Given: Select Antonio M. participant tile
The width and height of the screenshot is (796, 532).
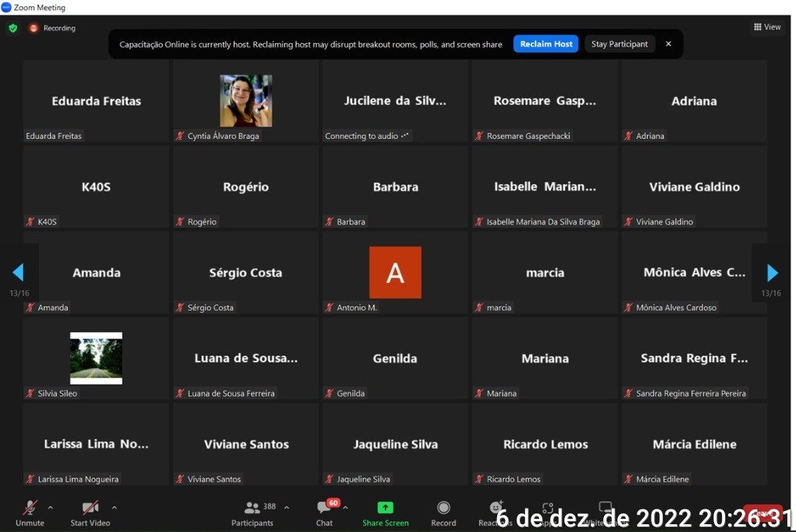Looking at the screenshot, I should coord(395,272).
